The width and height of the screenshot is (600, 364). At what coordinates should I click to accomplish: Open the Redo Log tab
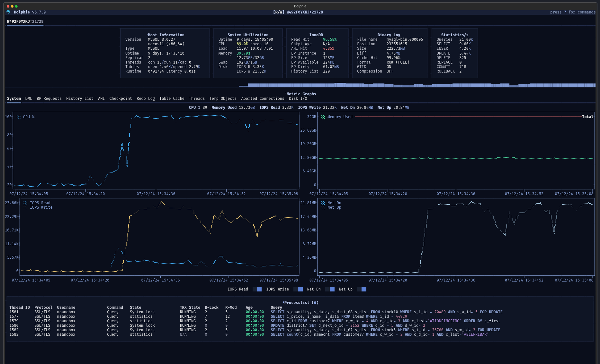146,99
